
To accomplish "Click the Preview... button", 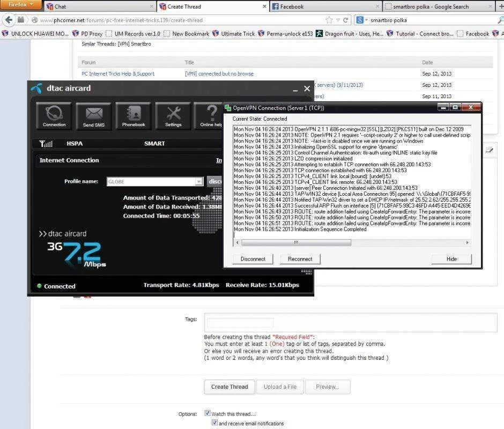I will click(328, 387).
